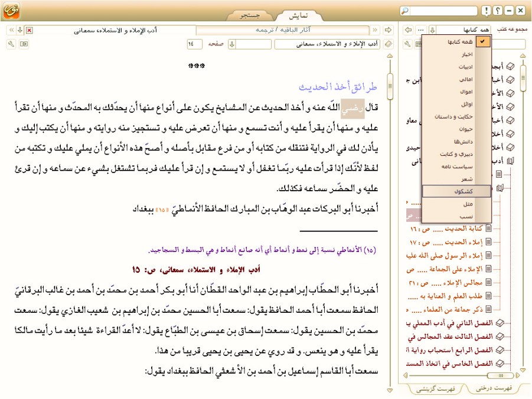
Task: Click the vertical scrollbar thumb of the tree panel
Action: (x=523, y=78)
